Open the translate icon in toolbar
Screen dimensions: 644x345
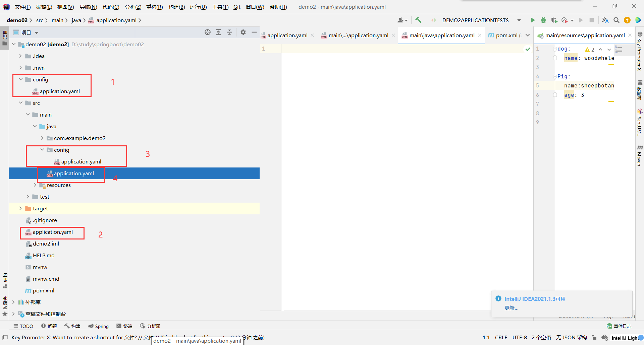click(605, 20)
